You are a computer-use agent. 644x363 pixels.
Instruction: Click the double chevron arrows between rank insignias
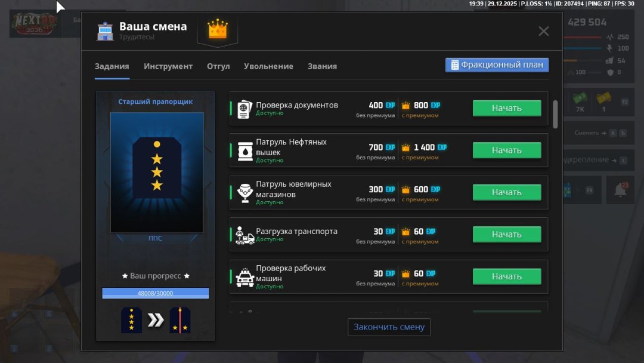click(156, 321)
